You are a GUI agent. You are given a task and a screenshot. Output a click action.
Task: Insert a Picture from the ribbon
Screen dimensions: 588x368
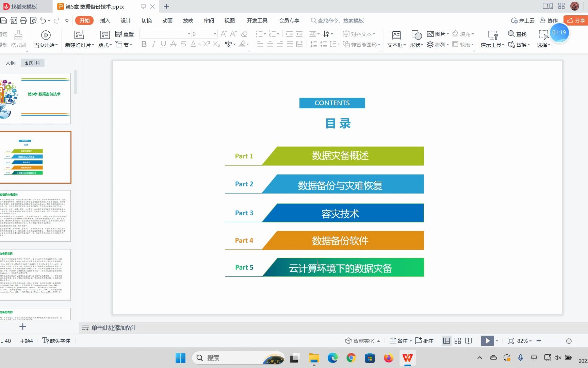[x=438, y=34]
